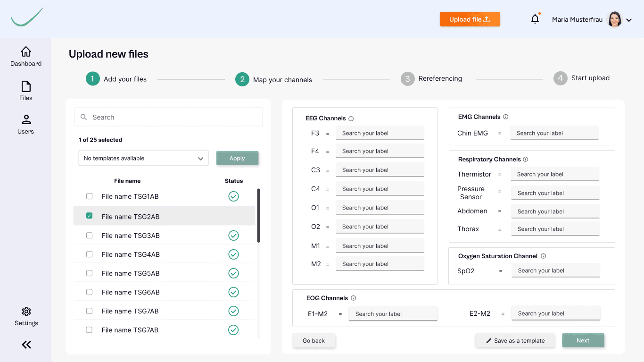The image size is (644, 362).
Task: Open the notifications bell
Action: pyautogui.click(x=535, y=19)
